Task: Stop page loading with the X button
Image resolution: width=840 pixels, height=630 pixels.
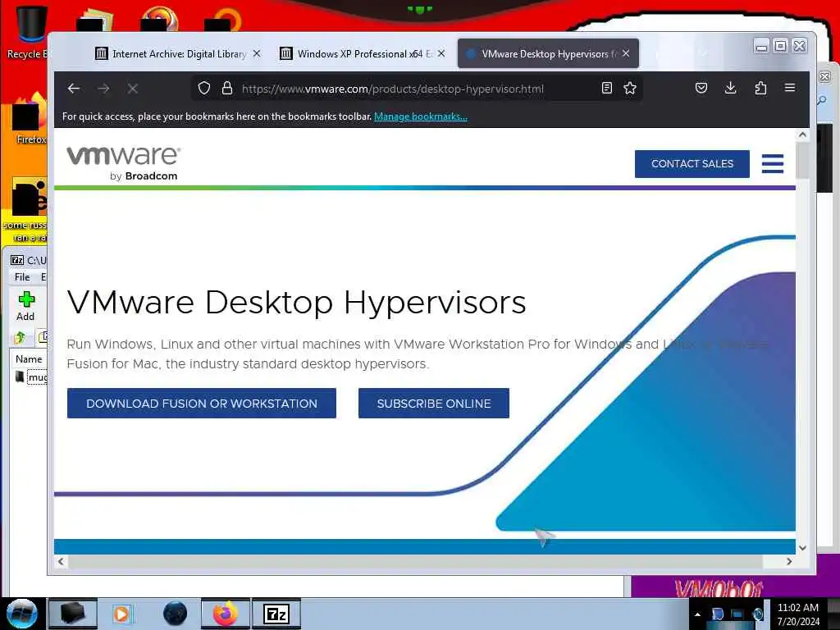Action: point(133,89)
